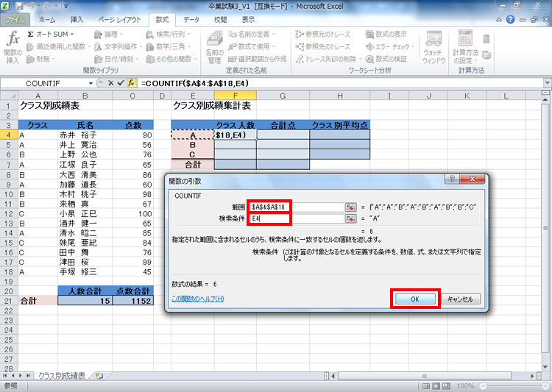Select the クラス別成績表 sheet tab
The image size is (552, 392).
62,376
